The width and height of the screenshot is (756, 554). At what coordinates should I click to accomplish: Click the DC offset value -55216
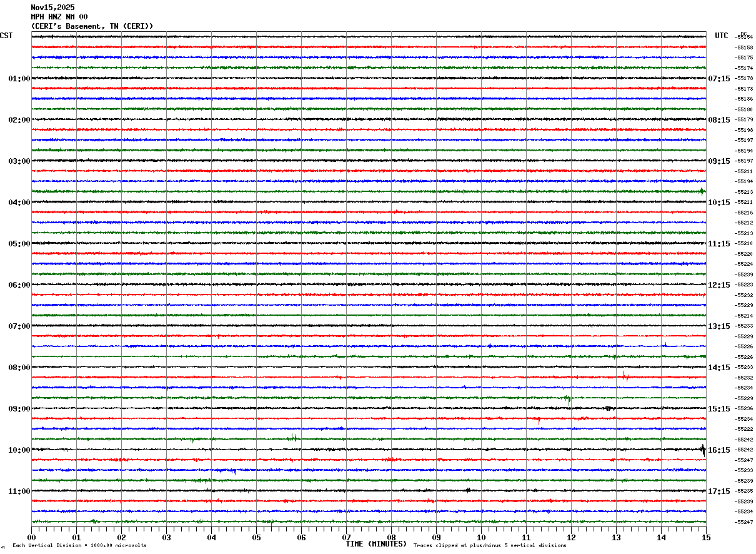[x=744, y=213]
